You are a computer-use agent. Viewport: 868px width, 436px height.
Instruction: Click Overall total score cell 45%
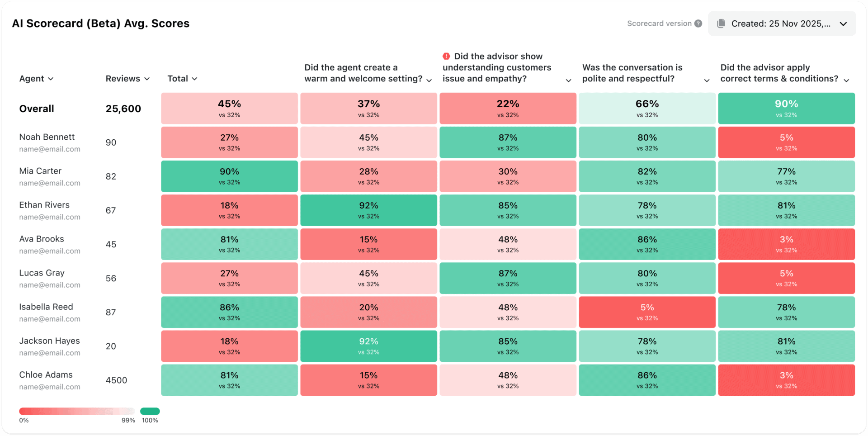(x=229, y=109)
